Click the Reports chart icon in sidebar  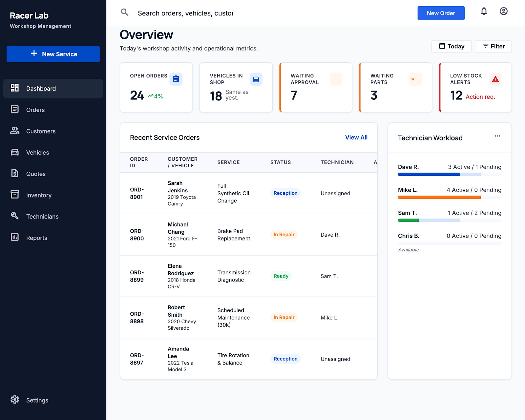point(15,237)
